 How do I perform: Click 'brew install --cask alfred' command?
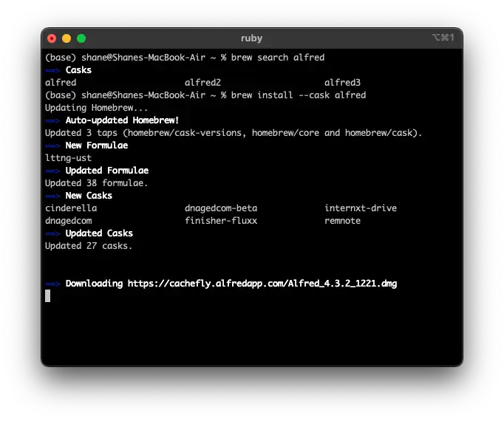coord(299,95)
